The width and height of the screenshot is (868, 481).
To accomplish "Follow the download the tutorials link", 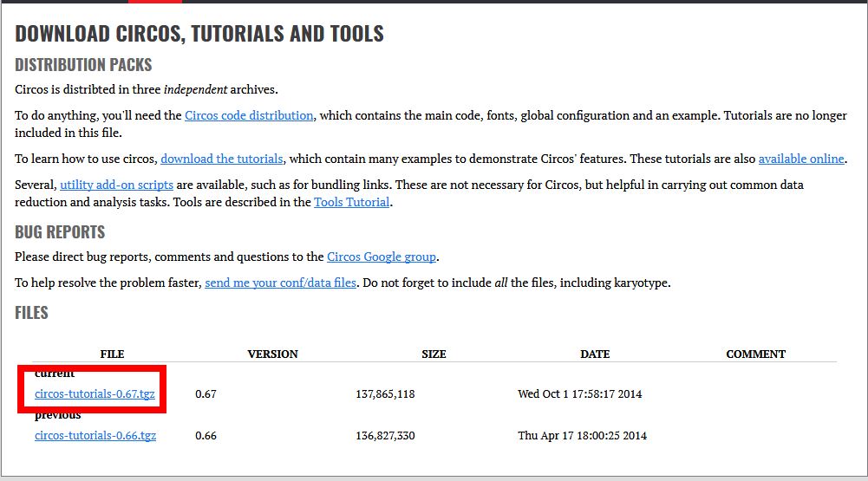I will [221, 159].
